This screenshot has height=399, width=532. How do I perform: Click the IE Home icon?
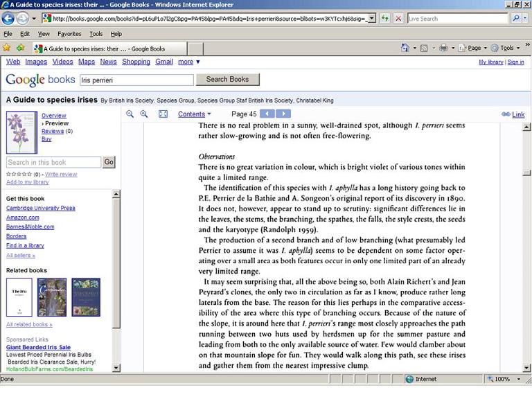(x=406, y=48)
